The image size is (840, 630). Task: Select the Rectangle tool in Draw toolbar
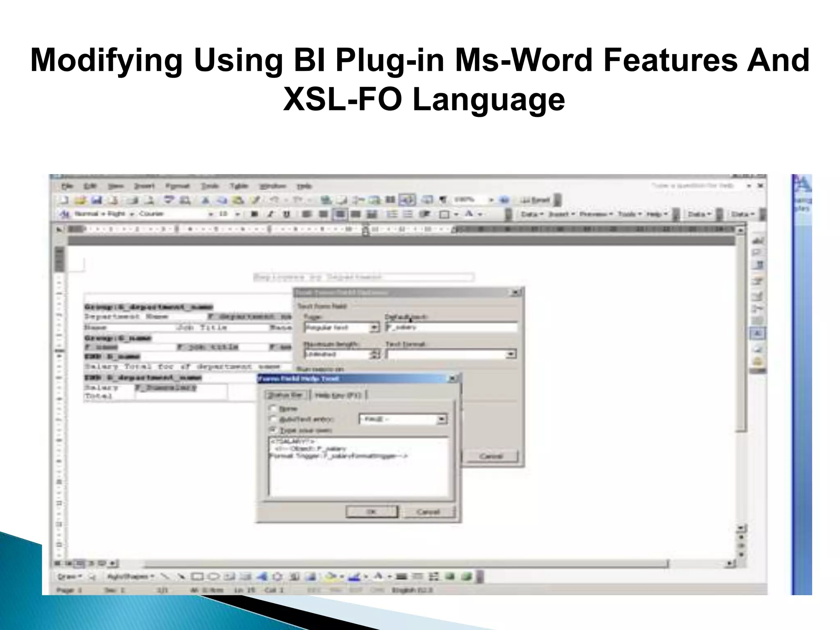198,577
